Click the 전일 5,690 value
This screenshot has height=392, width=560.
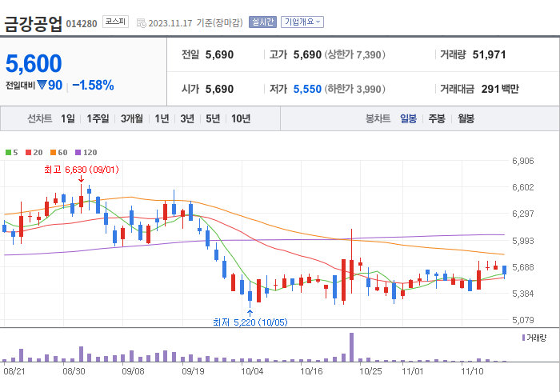click(219, 54)
